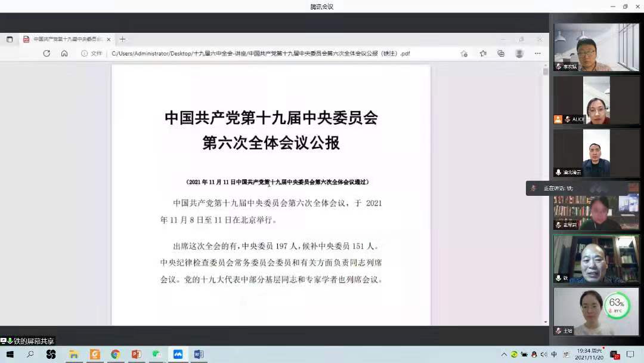This screenshot has width=644, height=363.
Task: Select ALICE participant video thumbnail
Action: pyautogui.click(x=596, y=100)
